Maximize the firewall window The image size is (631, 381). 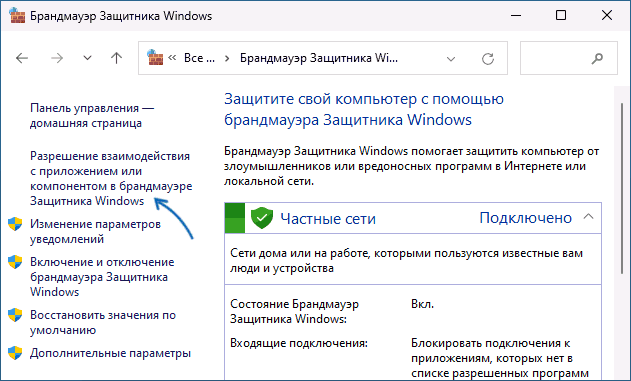(561, 15)
